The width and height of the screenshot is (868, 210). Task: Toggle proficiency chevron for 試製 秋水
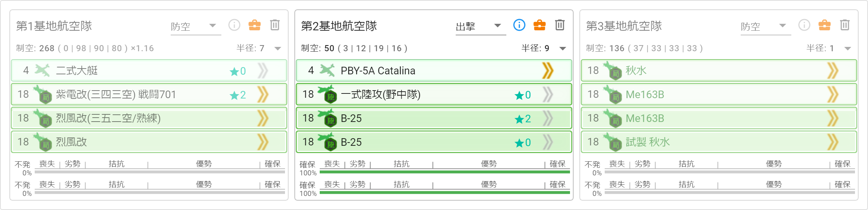(x=833, y=142)
